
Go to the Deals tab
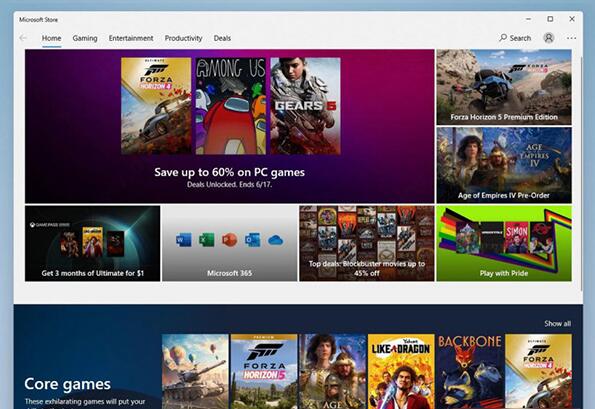point(222,38)
